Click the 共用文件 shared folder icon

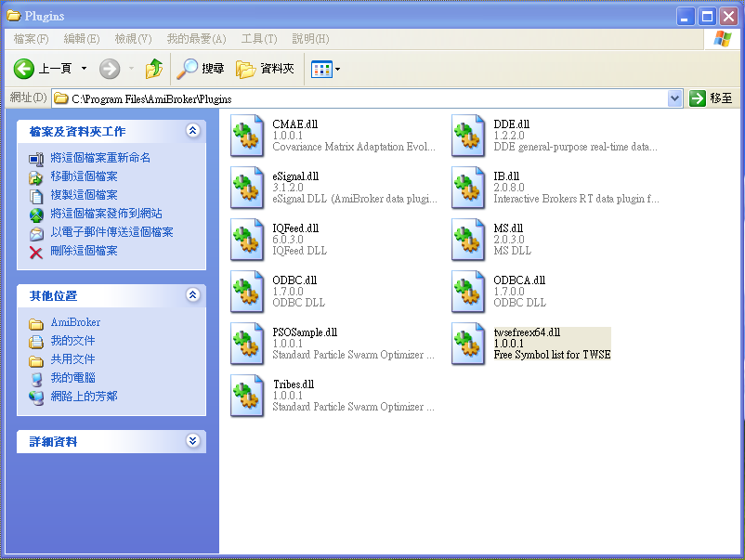coord(36,360)
